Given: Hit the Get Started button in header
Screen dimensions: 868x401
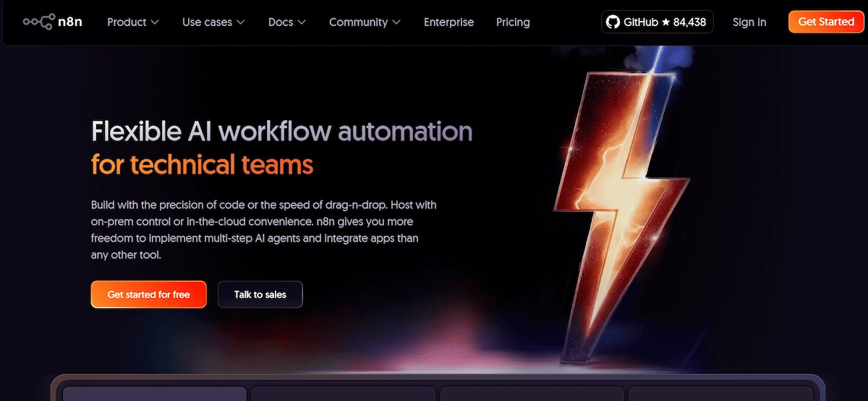Looking at the screenshot, I should (x=826, y=22).
